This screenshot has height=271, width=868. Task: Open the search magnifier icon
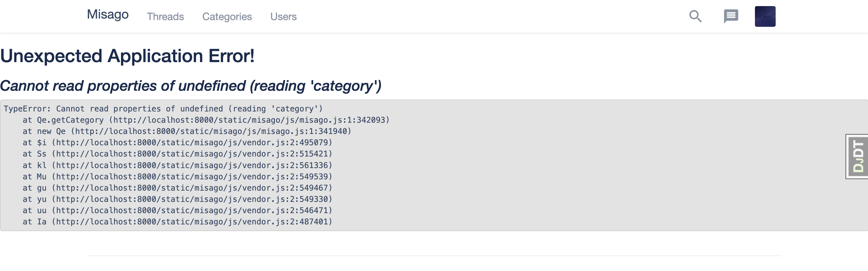coord(695,16)
